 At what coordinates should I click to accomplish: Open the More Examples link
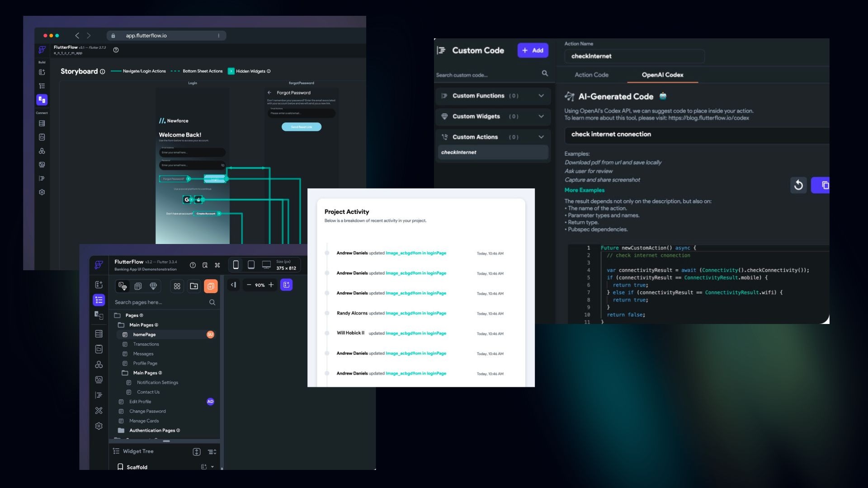[x=584, y=190]
